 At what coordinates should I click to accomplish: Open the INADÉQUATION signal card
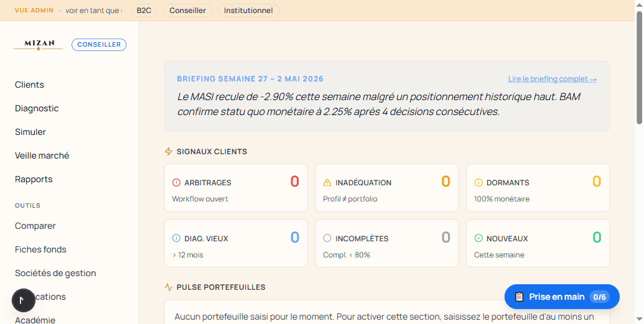(387, 188)
